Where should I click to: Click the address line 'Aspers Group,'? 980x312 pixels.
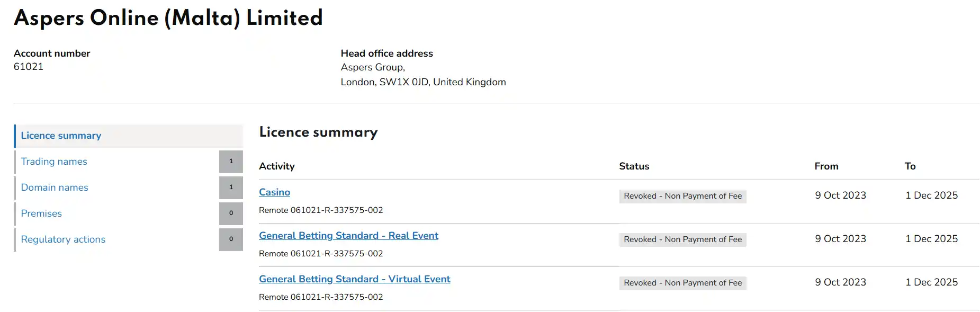(373, 67)
